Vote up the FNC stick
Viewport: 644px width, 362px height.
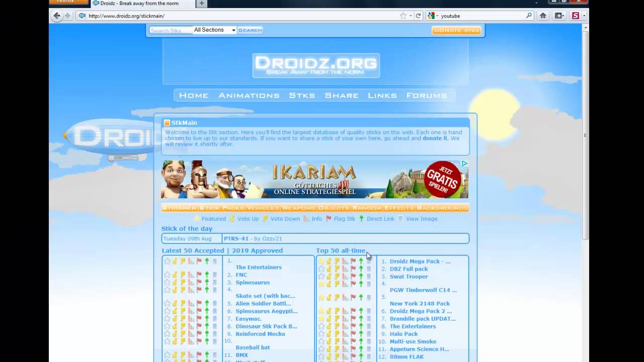click(175, 275)
